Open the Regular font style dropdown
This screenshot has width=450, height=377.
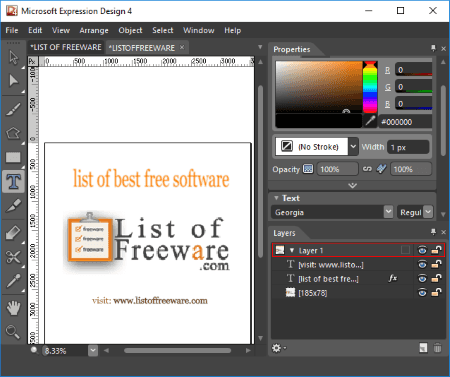(x=429, y=212)
